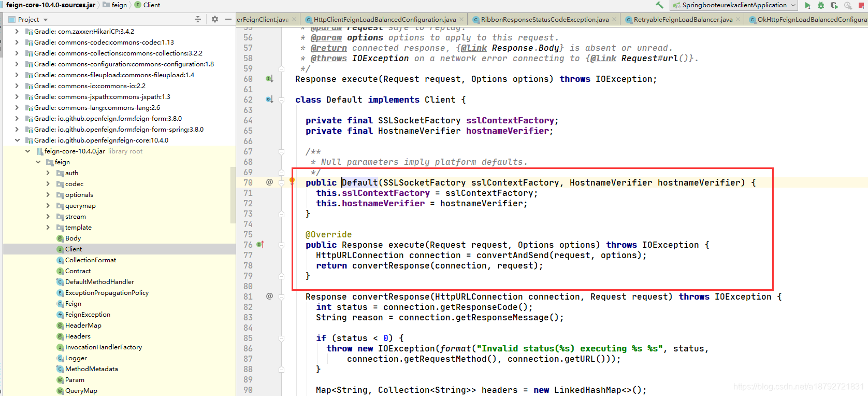Close the RibbonResponseStatusCodeException.java tab
Viewport: 868px width, 396px height.
click(615, 20)
